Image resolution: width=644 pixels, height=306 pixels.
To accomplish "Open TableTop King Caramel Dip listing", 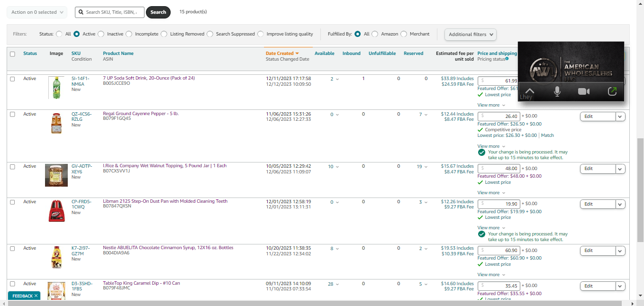I will click(x=141, y=283).
